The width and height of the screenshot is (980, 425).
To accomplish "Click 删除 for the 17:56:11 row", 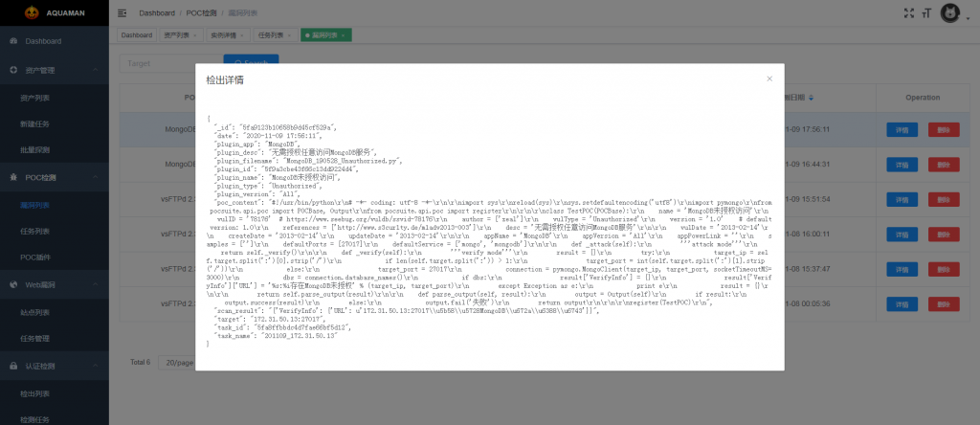I will pos(944,130).
